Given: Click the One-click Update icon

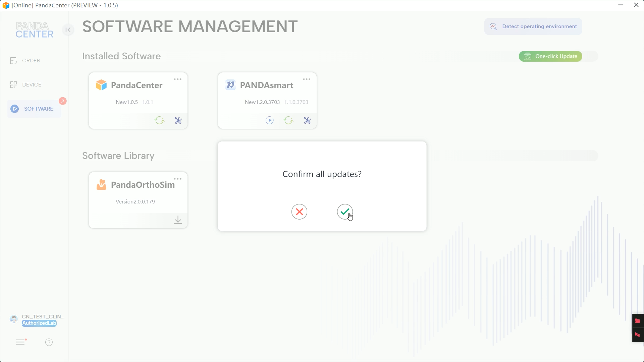Looking at the screenshot, I should [528, 56].
